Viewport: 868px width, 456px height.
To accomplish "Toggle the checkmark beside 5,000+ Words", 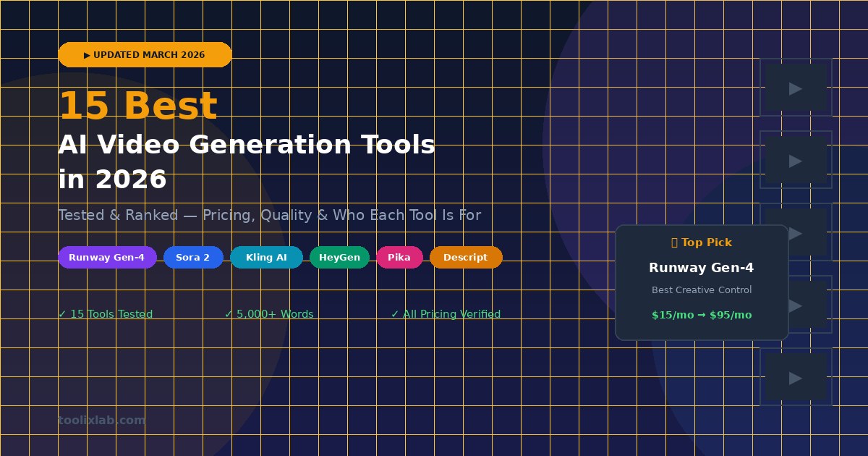I will pos(227,313).
